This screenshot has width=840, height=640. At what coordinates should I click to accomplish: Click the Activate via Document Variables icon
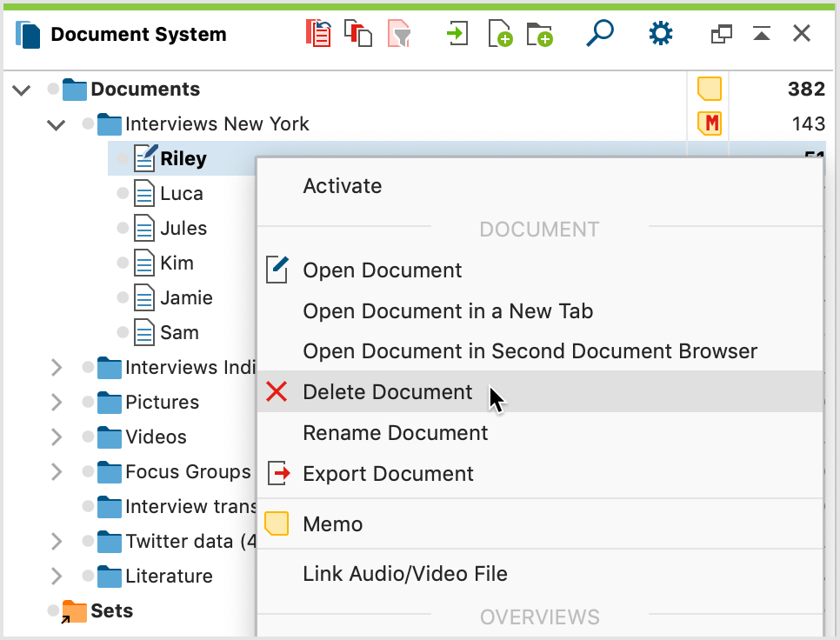point(358,33)
